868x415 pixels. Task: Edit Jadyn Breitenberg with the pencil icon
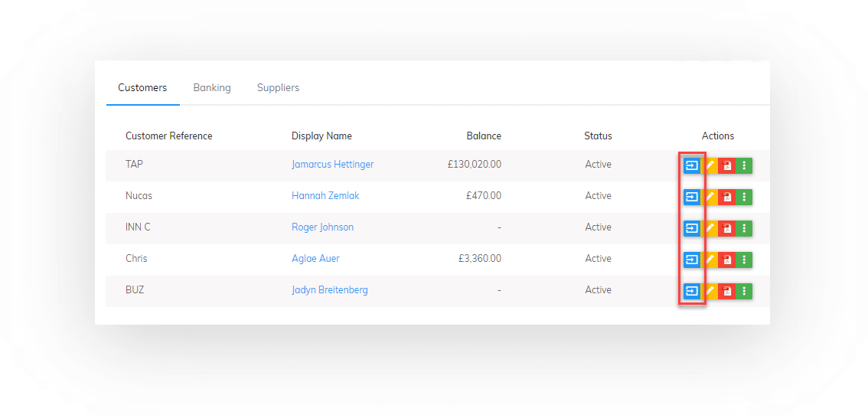tap(710, 291)
